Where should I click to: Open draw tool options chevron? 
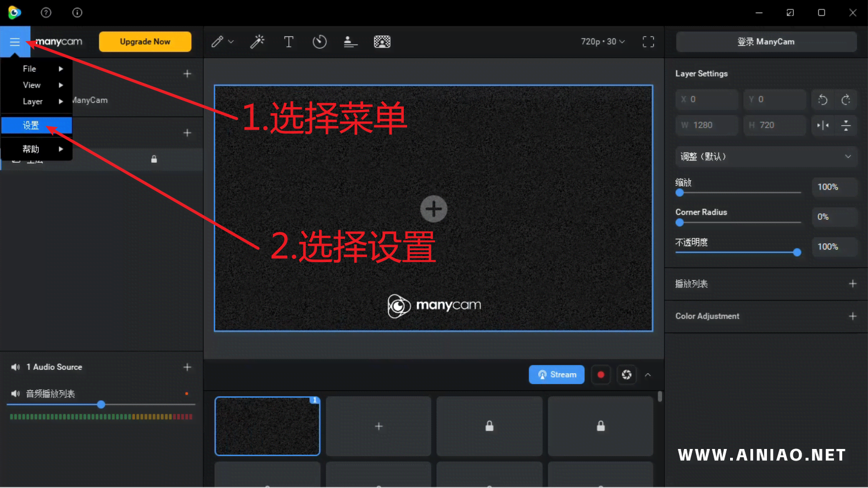coord(231,42)
